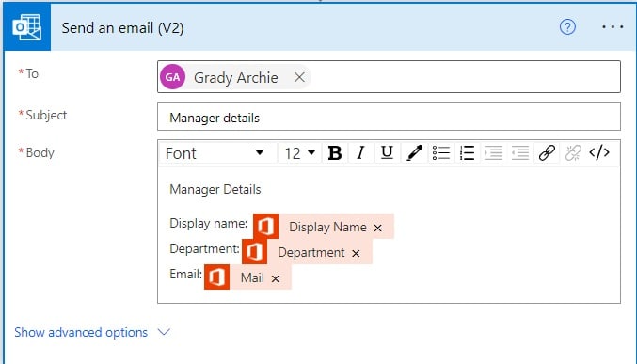This screenshot has height=364, width=637.
Task: Click the GA avatar of Grady Archie
Action: pos(172,77)
